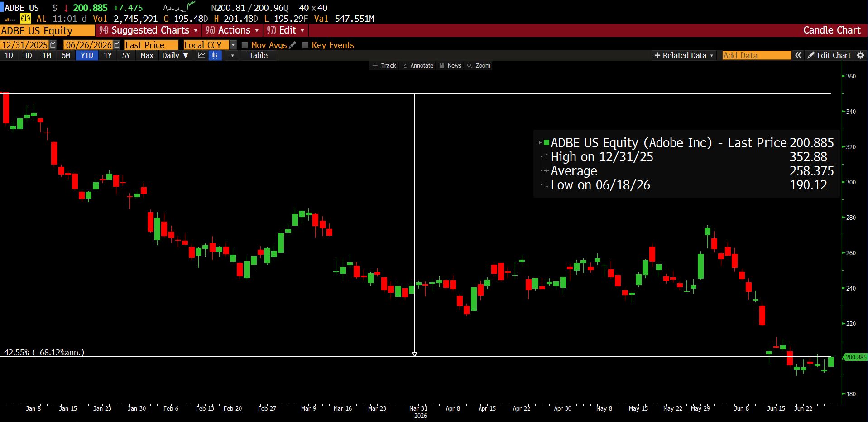Click the volume value 2,745,991
868x422 pixels.
pyautogui.click(x=135, y=19)
